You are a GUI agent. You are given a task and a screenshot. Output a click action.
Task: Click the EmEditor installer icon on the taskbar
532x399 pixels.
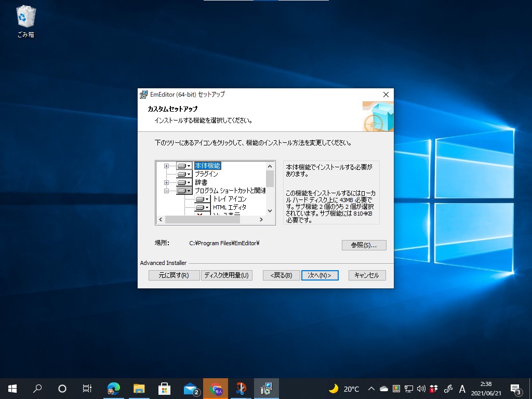pyautogui.click(x=266, y=388)
